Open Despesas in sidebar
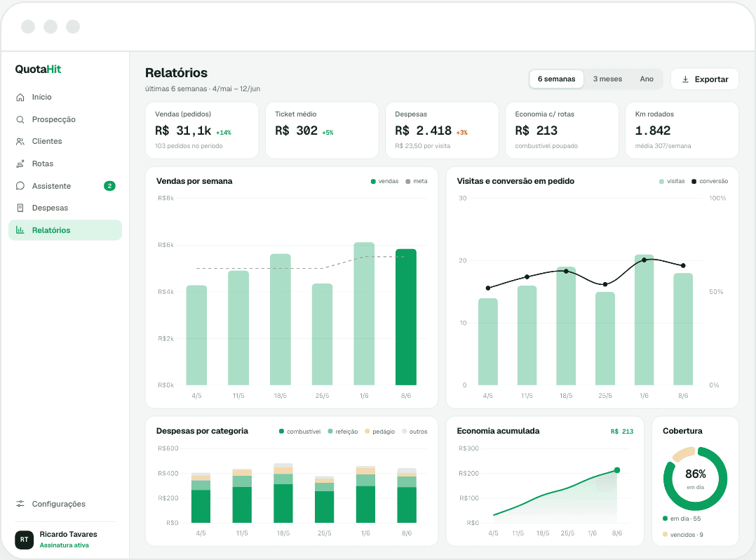 pos(65,208)
